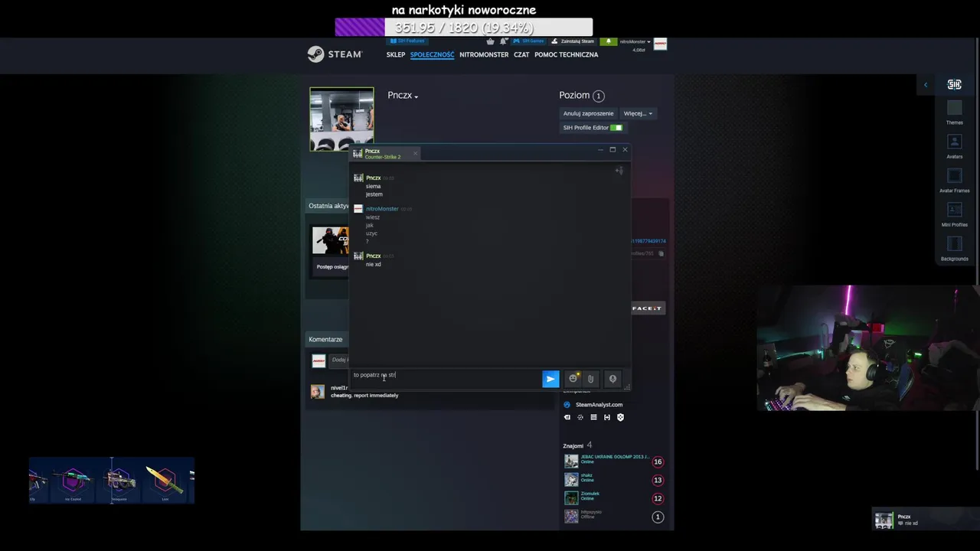Viewport: 980px width, 551px height.
Task: Collapse the SIH sidebar with chevron
Action: 926,85
